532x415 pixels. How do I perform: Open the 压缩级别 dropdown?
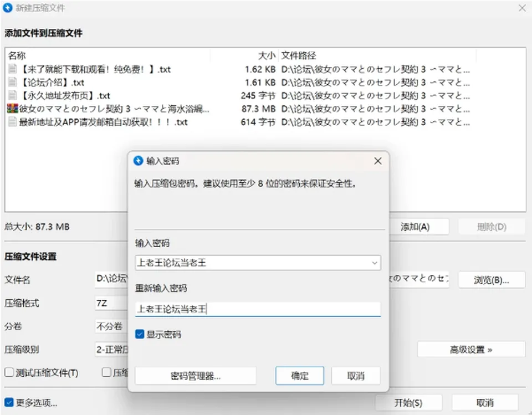coord(111,350)
